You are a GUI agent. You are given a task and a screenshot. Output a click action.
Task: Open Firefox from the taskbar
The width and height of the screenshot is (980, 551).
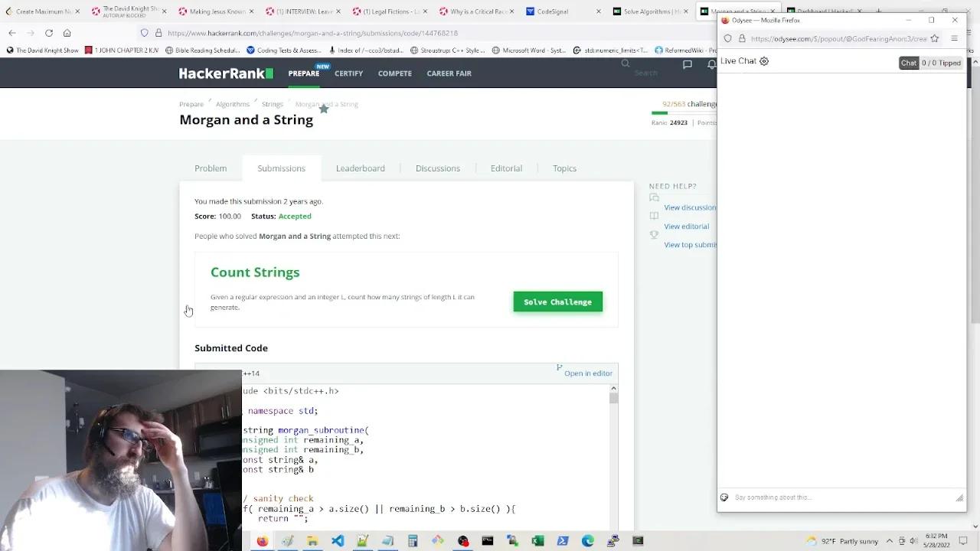coord(263,541)
